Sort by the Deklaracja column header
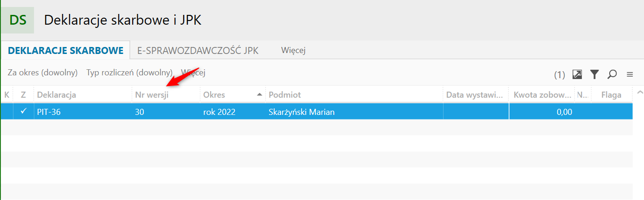Viewport: 644px width, 200px height. point(57,95)
